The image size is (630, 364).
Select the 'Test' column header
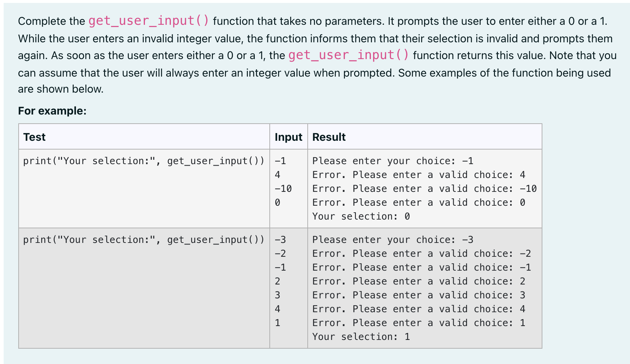(x=34, y=137)
